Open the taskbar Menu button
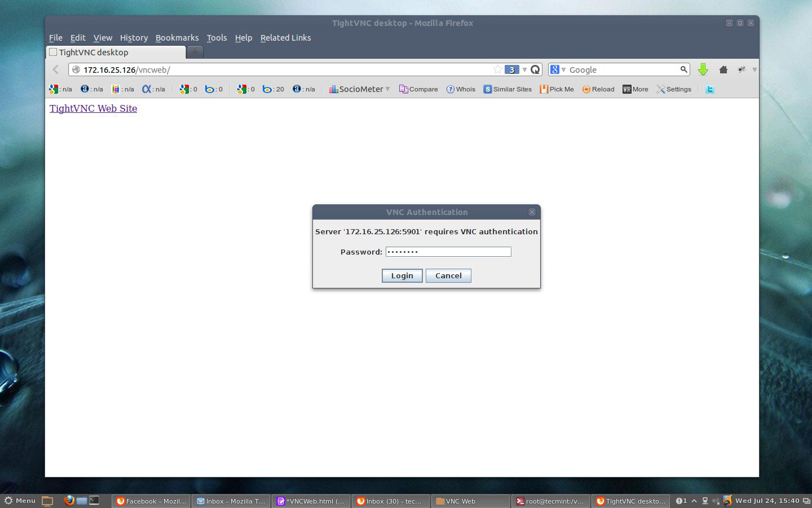The height and width of the screenshot is (508, 812). 20,501
